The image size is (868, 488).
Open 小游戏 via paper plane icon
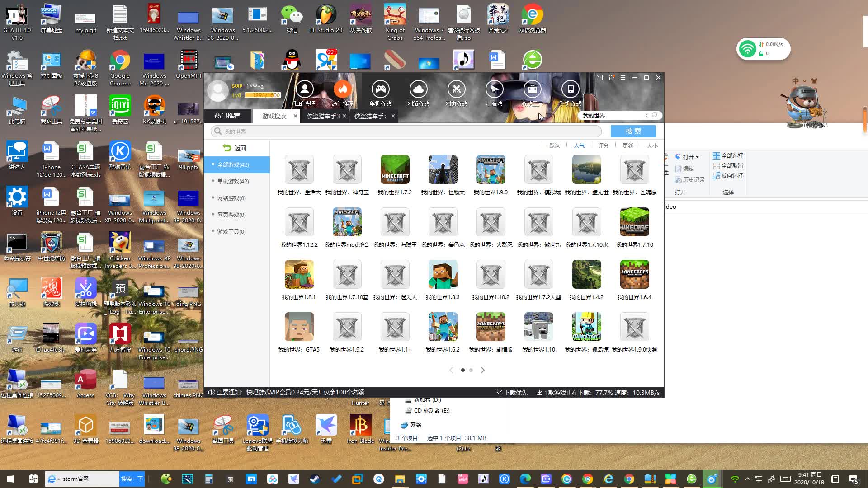tap(494, 89)
